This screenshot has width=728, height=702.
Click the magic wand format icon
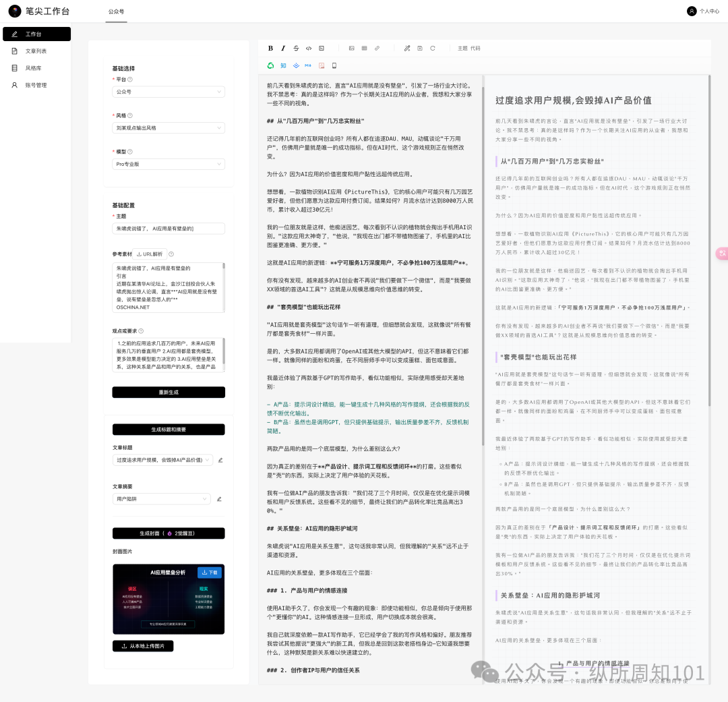coord(407,49)
